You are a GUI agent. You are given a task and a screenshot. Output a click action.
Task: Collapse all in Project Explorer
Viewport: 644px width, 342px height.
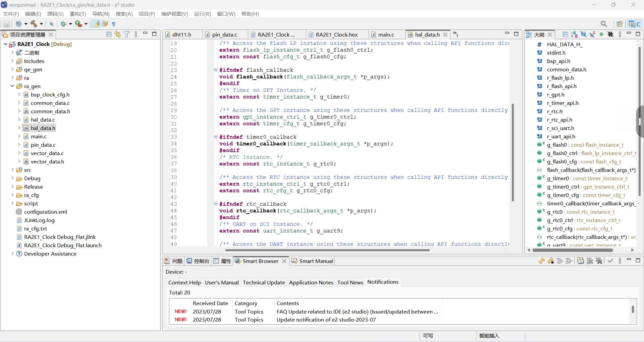pos(109,34)
